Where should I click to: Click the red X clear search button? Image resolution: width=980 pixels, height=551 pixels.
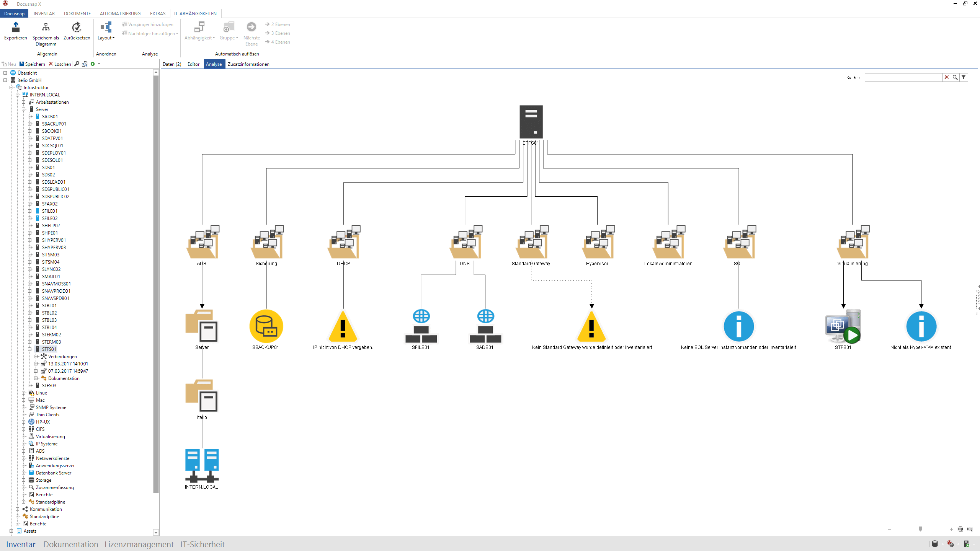tap(947, 77)
